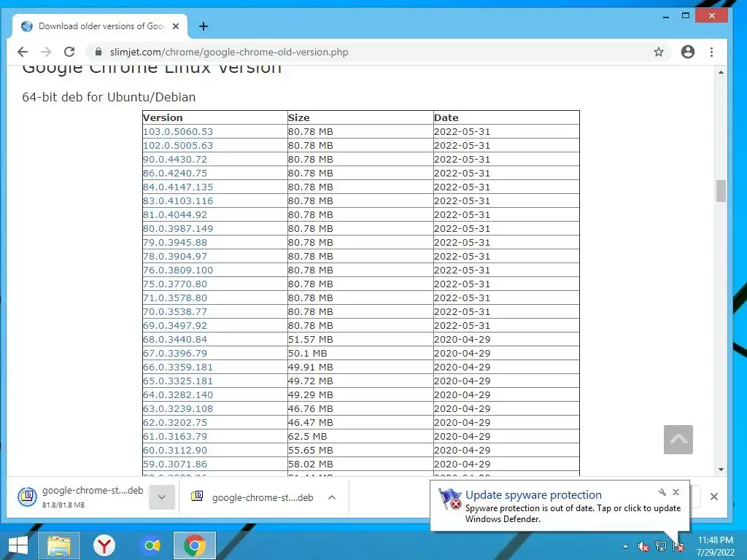Viewport: 747px width, 560px height.
Task: Expand options for second google-chrome deb download
Action: 332,497
